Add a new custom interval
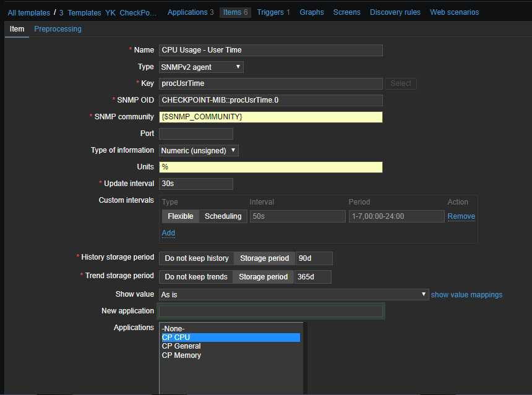Viewport: 532px width, 395px height. tap(168, 233)
